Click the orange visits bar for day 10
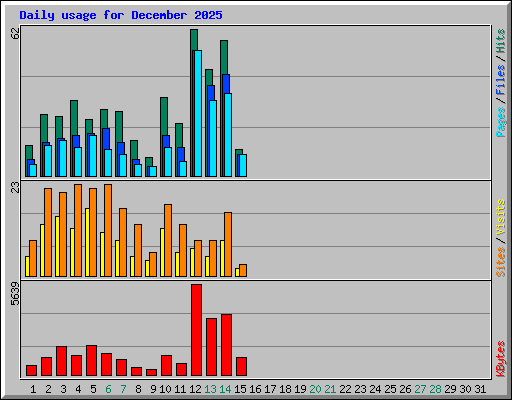Screen dimensions: 512x400 (168, 240)
